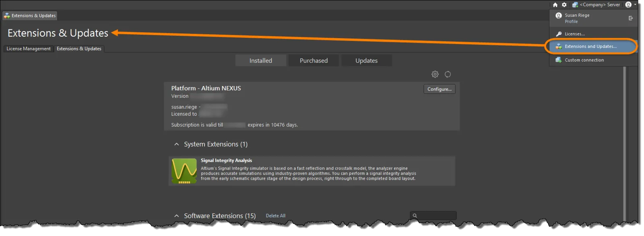644x236 pixels.
Task: Click the vertical scrollbar of the page
Action: click(x=624, y=143)
